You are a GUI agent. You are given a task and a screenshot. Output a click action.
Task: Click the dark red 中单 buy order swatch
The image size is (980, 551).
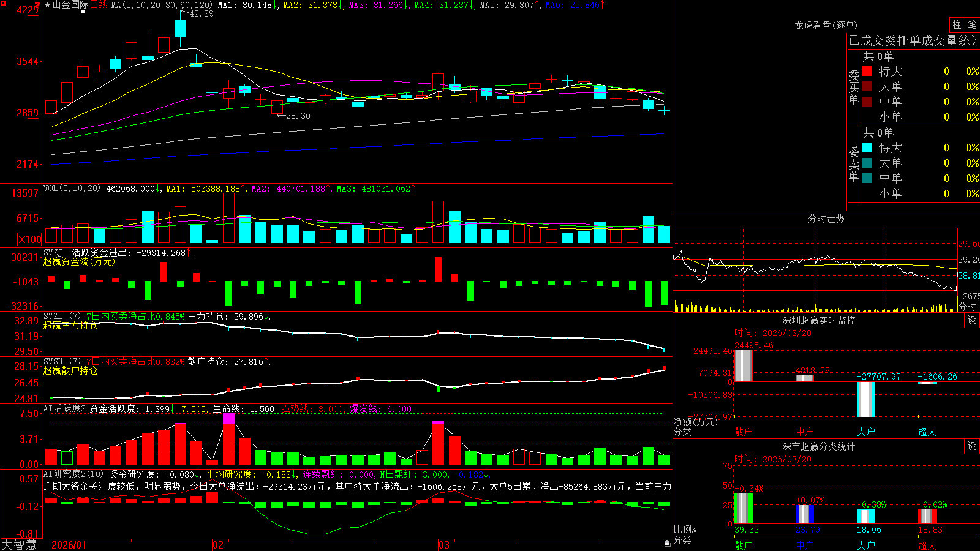click(x=867, y=102)
